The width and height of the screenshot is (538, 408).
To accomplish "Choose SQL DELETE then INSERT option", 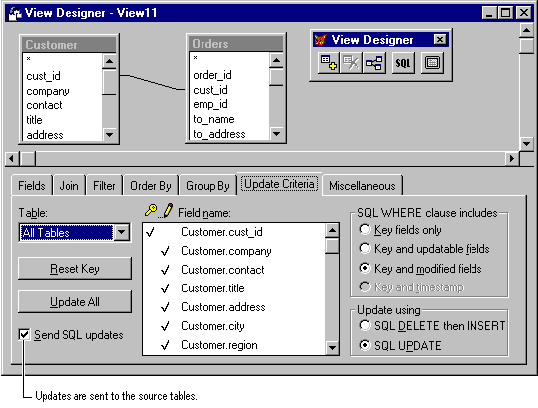I will (365, 325).
